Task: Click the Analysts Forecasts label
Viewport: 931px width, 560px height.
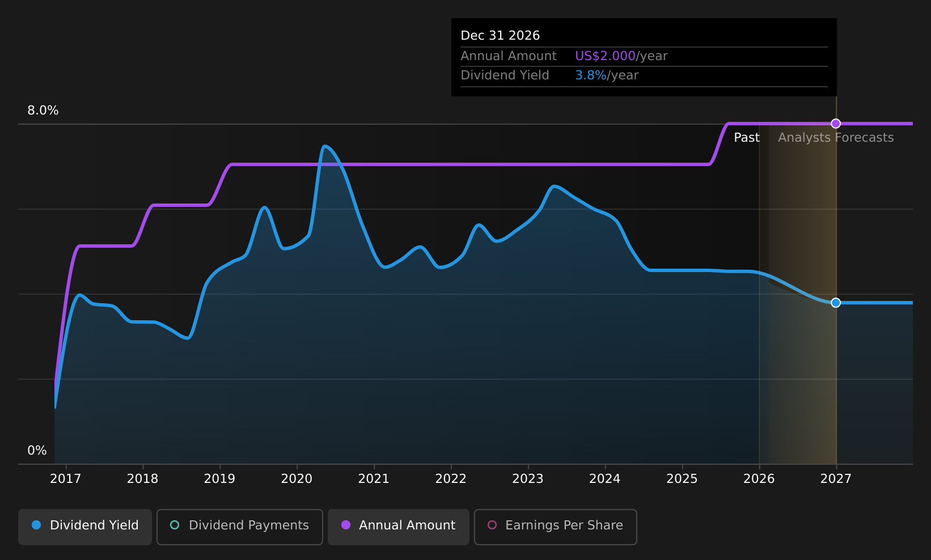Action: pyautogui.click(x=836, y=138)
